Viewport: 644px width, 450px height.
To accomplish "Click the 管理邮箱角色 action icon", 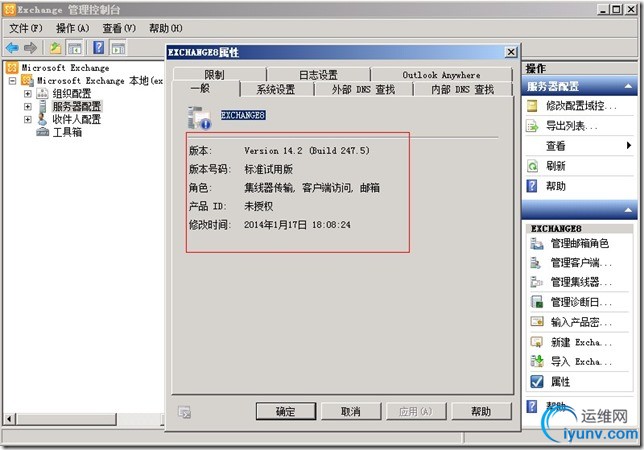I will (x=536, y=243).
